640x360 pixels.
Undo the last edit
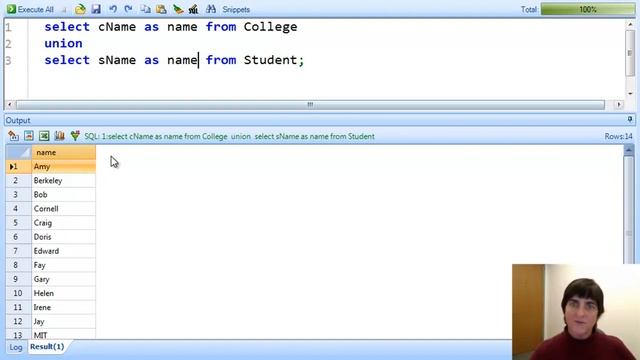113,9
